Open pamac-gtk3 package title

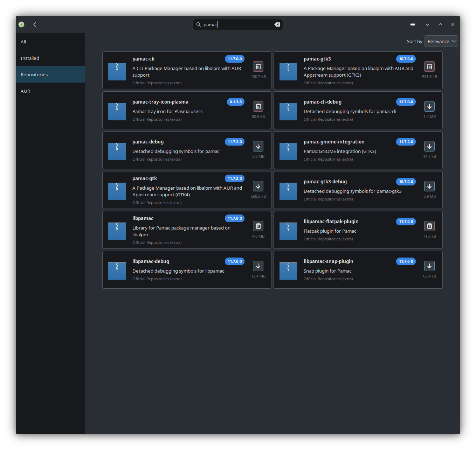[x=317, y=59]
